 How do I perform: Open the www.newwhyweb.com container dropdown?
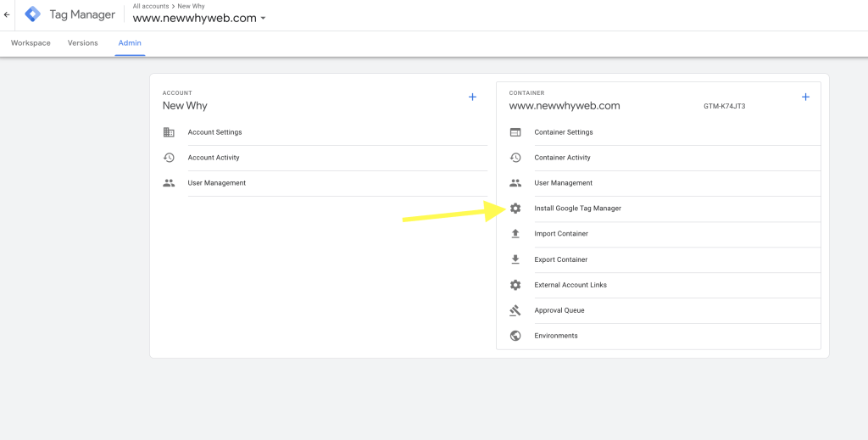pyautogui.click(x=199, y=18)
